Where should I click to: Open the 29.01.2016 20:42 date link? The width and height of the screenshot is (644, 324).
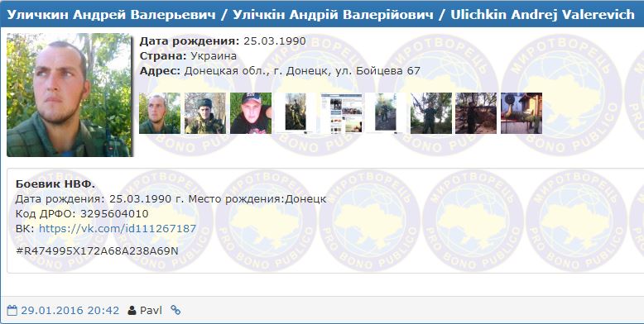(70, 311)
